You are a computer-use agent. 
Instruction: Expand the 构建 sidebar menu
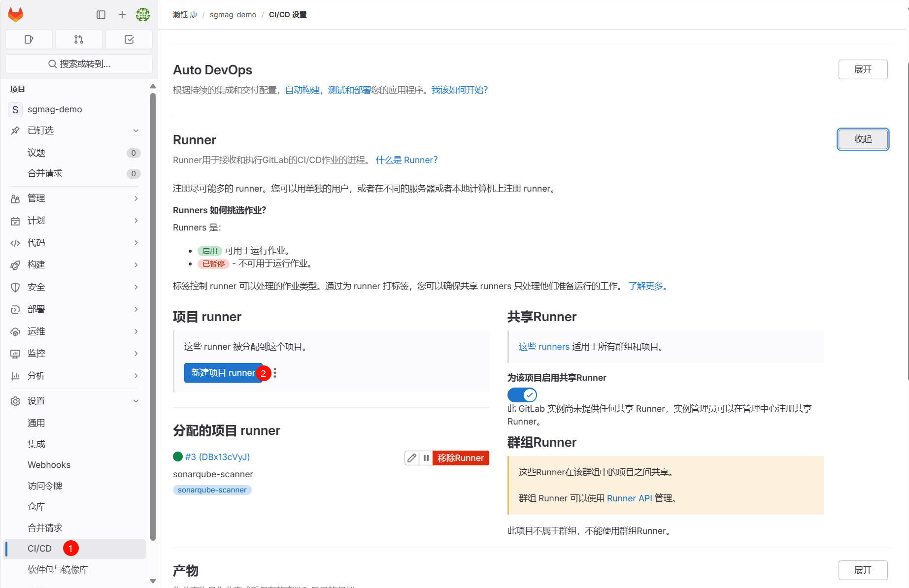pos(74,265)
